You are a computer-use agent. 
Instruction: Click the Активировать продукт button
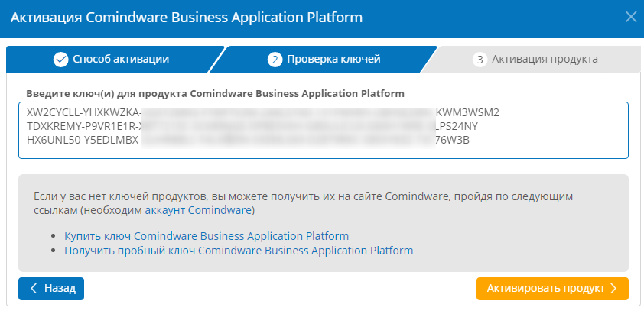[x=552, y=288]
